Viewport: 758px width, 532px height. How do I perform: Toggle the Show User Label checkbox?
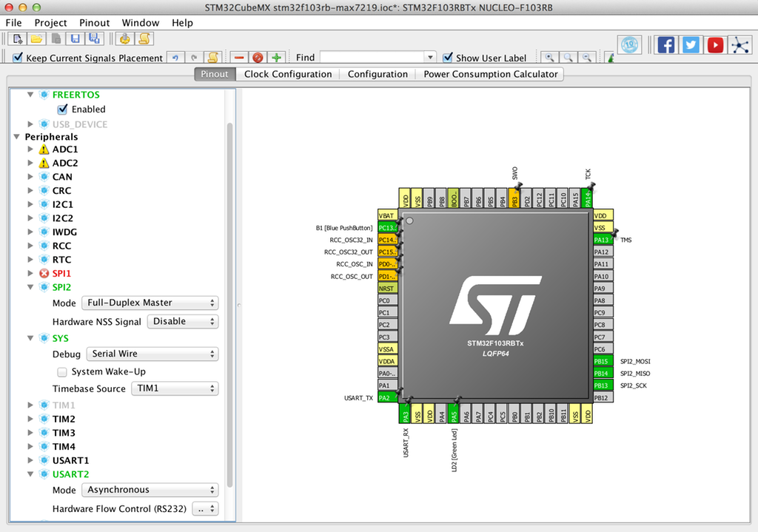446,57
